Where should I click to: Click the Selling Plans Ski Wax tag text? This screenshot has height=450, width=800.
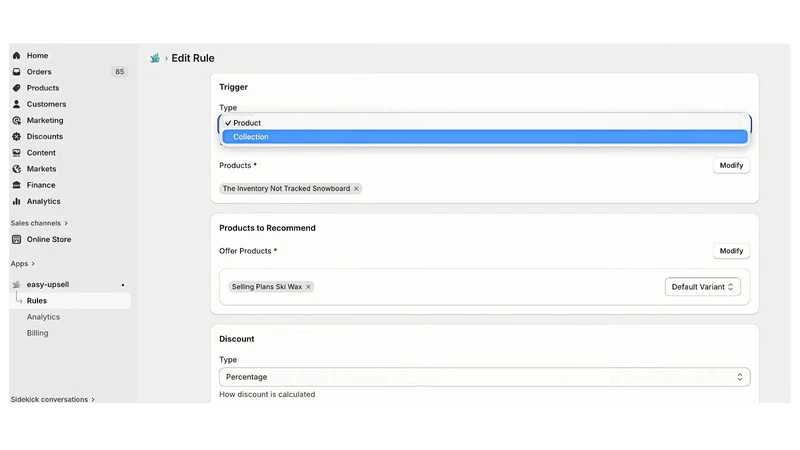click(266, 287)
